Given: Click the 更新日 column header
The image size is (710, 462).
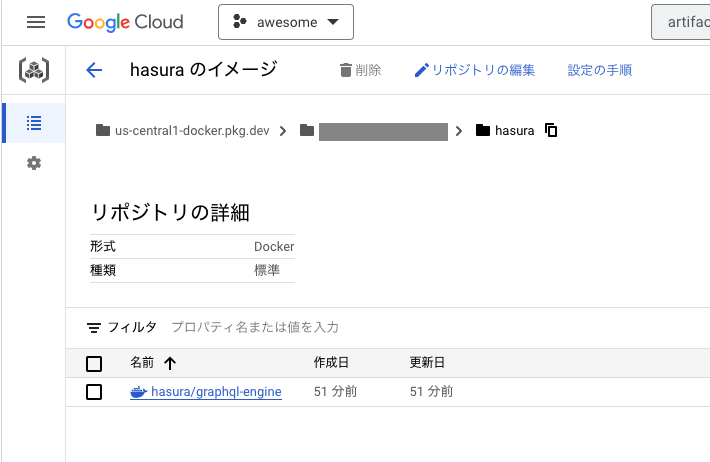Looking at the screenshot, I should (x=427, y=363).
